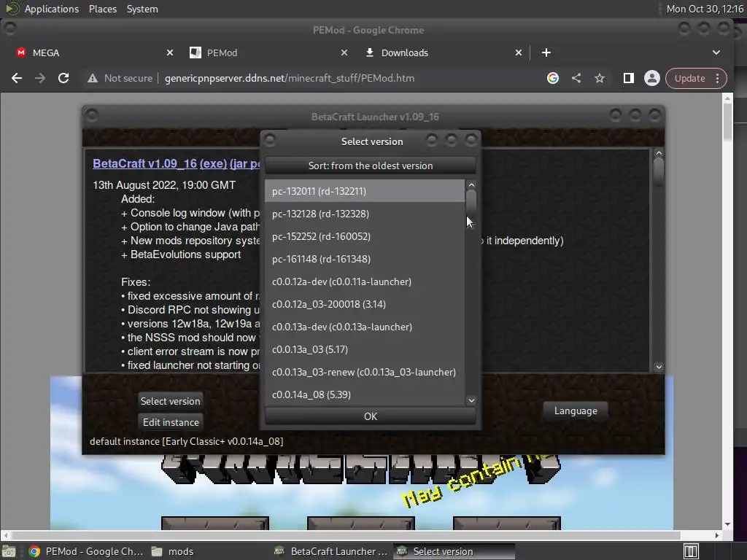Click Edit instance button
The image size is (747, 560).
click(x=171, y=422)
